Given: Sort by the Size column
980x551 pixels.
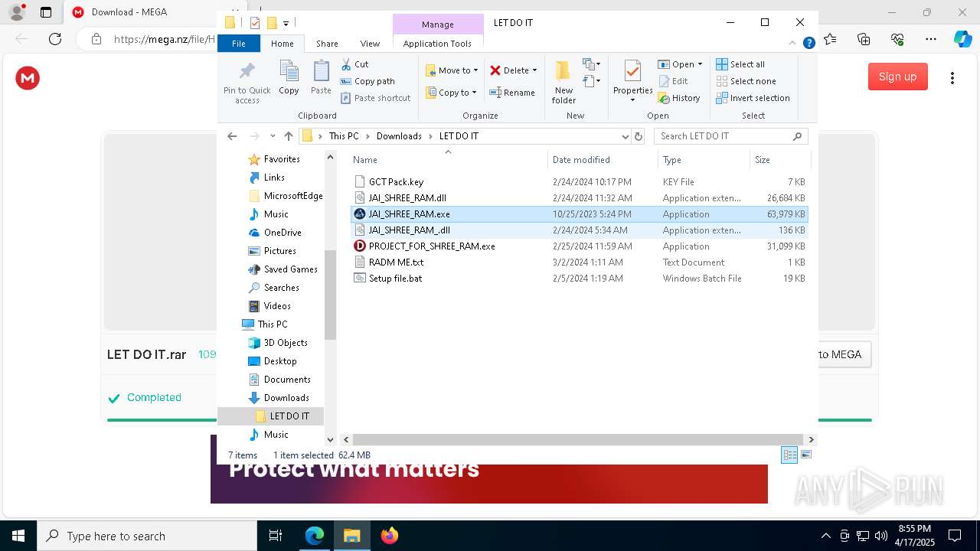Looking at the screenshot, I should (779, 160).
